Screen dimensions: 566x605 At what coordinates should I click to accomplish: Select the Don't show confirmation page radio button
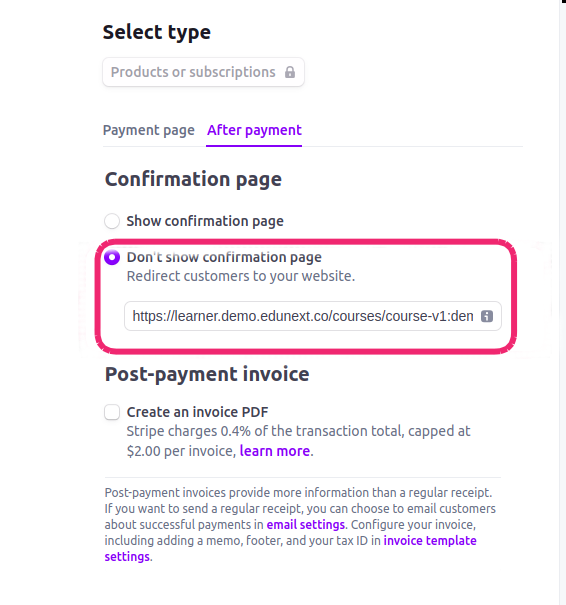pyautogui.click(x=112, y=257)
